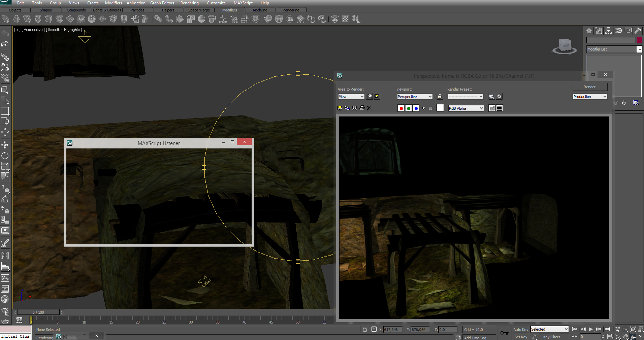Expand the RGB Alpha channel dropdown
Image resolution: width=644 pixels, height=340 pixels.
click(x=466, y=108)
